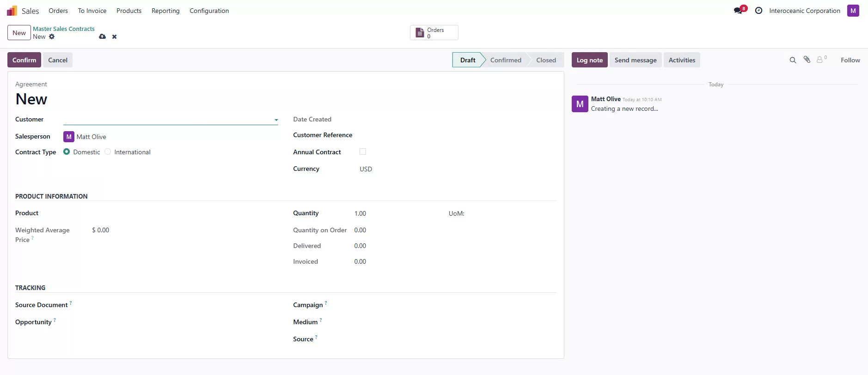Open the To Invoice menu

click(x=92, y=11)
